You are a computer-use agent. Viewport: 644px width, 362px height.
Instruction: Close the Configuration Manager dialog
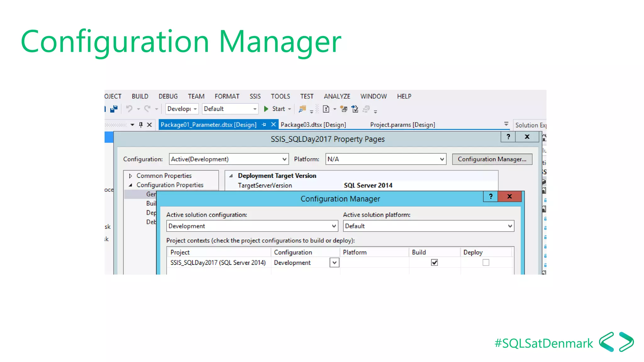[509, 196]
